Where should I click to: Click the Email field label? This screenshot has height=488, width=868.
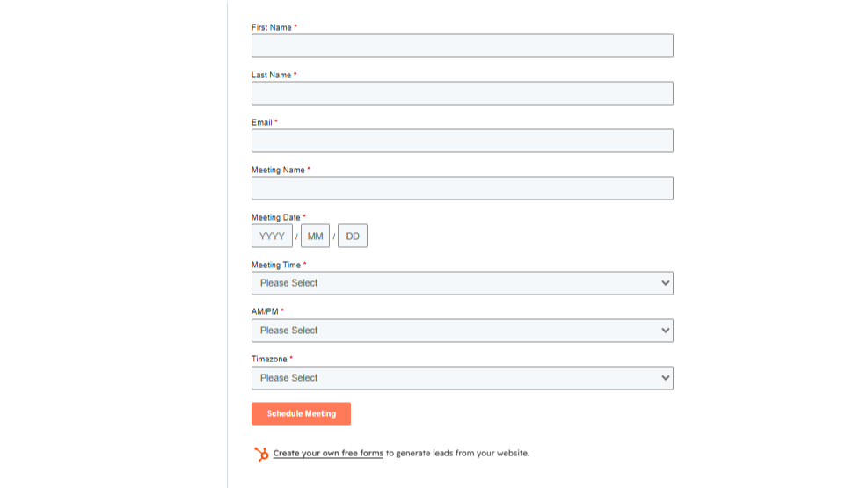tap(262, 122)
